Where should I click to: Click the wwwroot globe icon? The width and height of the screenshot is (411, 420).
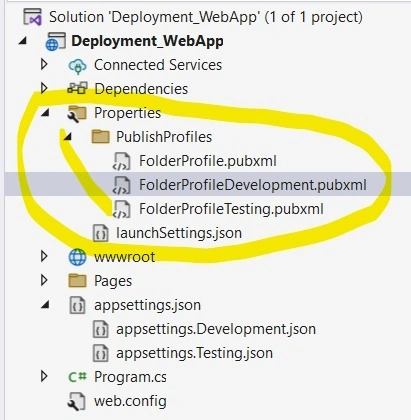click(77, 257)
